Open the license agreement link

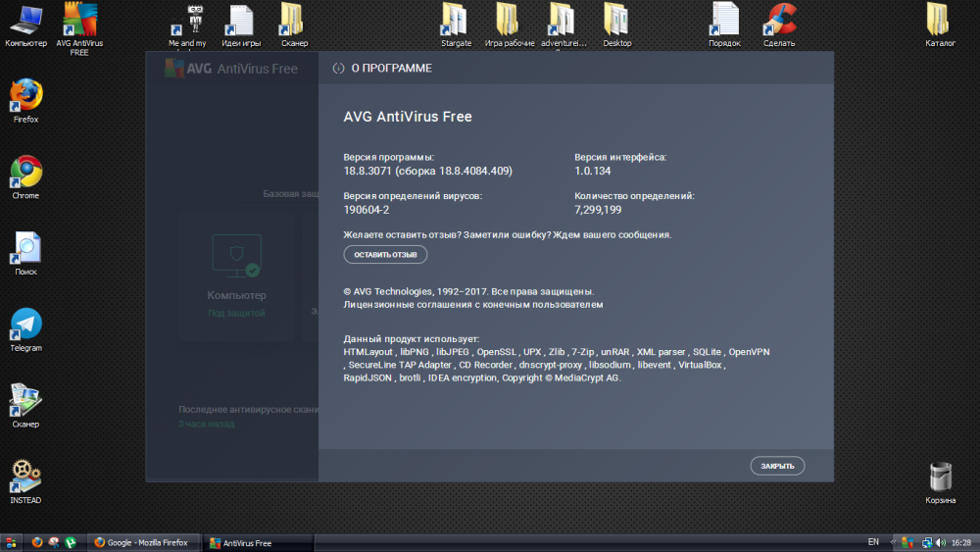473,305
